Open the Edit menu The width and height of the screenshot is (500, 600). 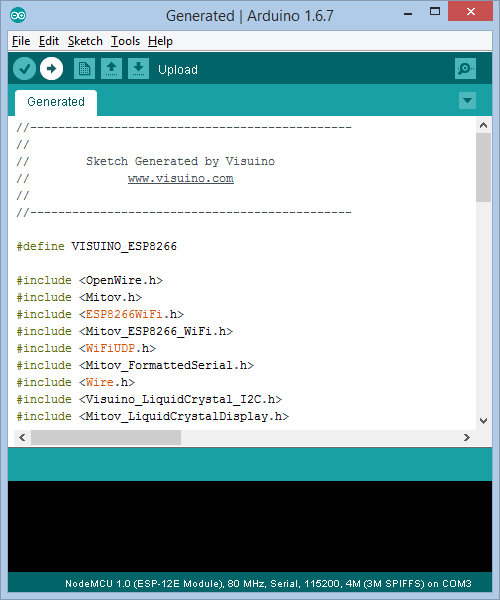pyautogui.click(x=49, y=41)
